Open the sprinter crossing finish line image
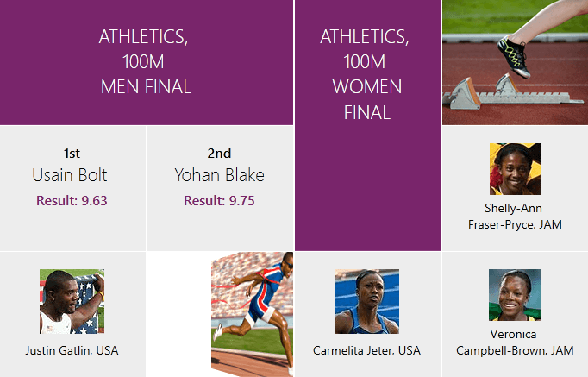This screenshot has height=377, width=588. 252,314
